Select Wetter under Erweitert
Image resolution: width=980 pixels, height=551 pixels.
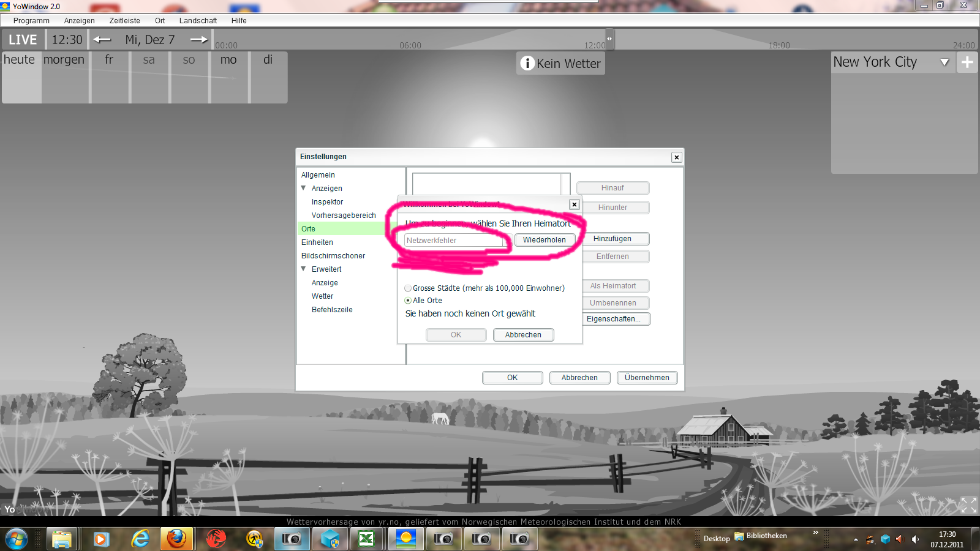(x=323, y=296)
